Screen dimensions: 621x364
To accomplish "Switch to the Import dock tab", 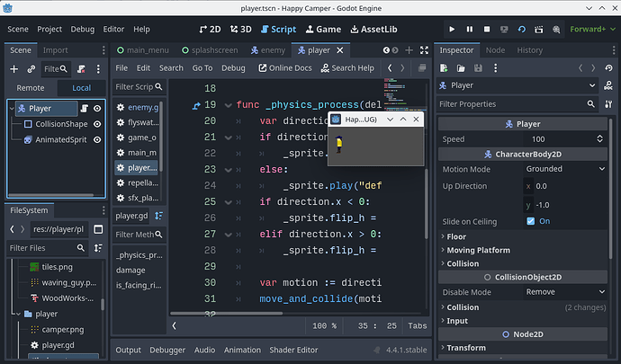I will coord(56,50).
